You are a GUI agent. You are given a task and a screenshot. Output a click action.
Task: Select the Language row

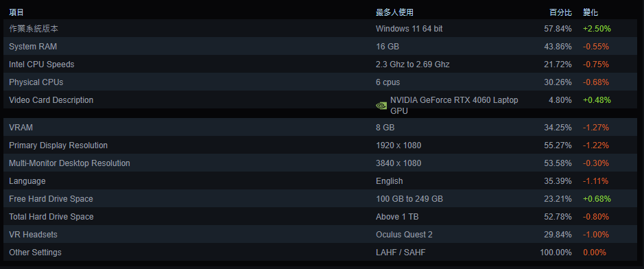(x=320, y=180)
